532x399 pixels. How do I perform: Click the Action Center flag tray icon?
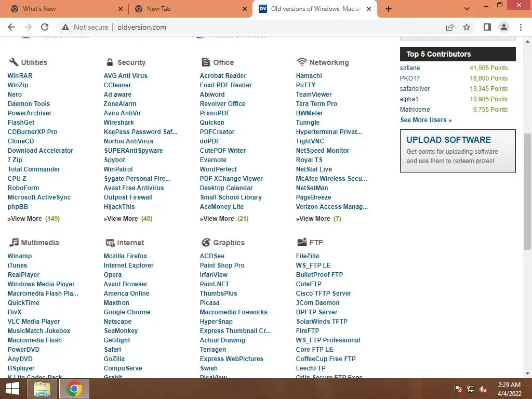[x=458, y=389]
